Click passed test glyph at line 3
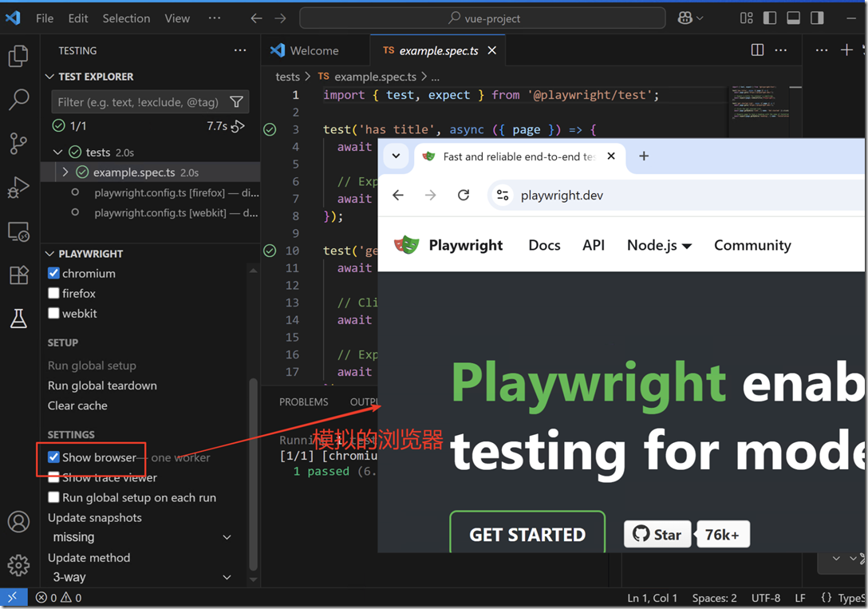 point(270,129)
